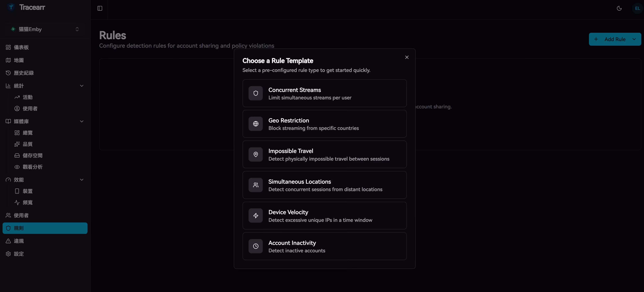Collapse the 統計 sidebar section

click(82, 86)
